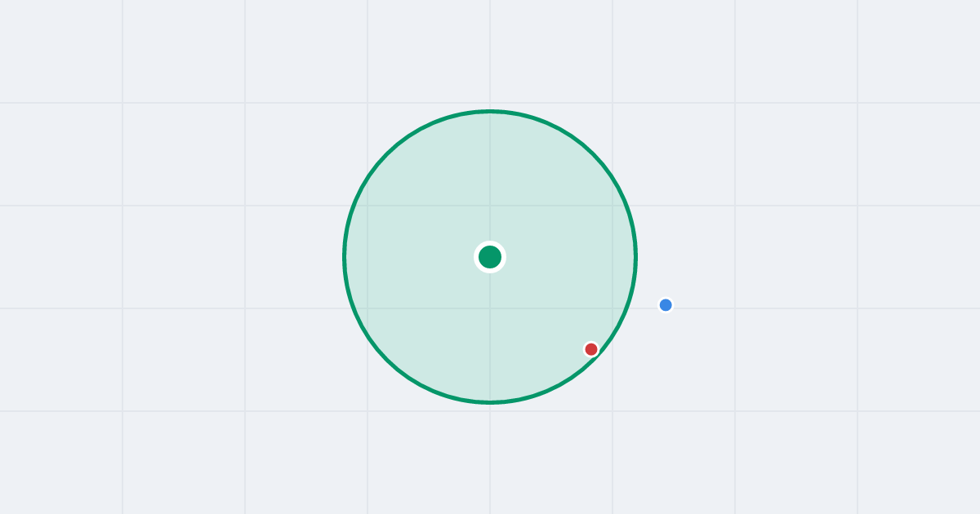This screenshot has width=980, height=514.
Task: Click the red point on the circle edge
Action: coord(591,349)
